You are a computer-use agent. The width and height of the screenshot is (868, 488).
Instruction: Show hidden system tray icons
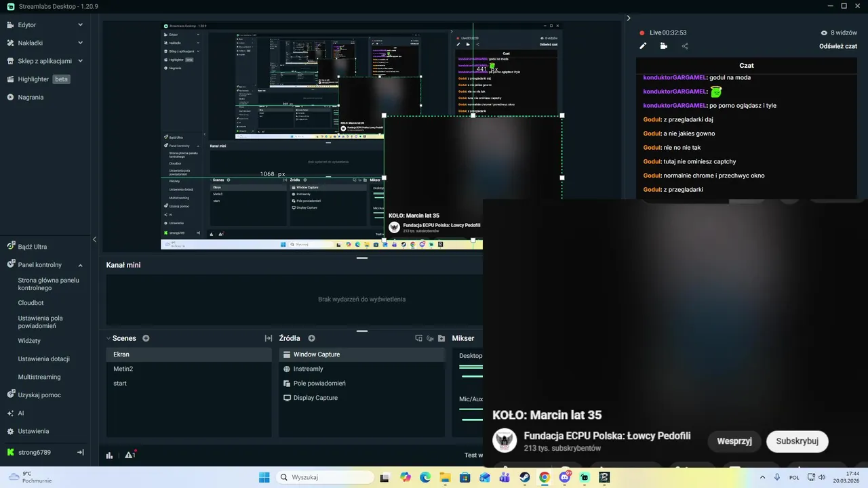[762, 477]
